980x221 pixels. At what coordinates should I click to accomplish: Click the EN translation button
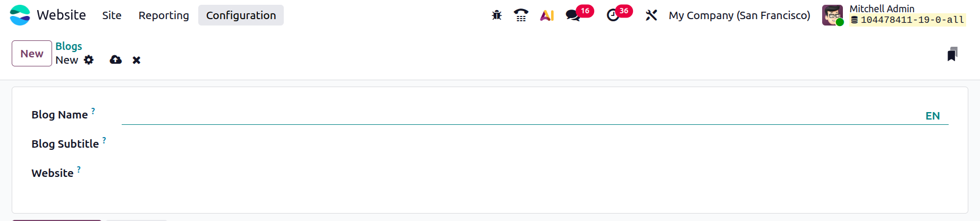pyautogui.click(x=933, y=116)
